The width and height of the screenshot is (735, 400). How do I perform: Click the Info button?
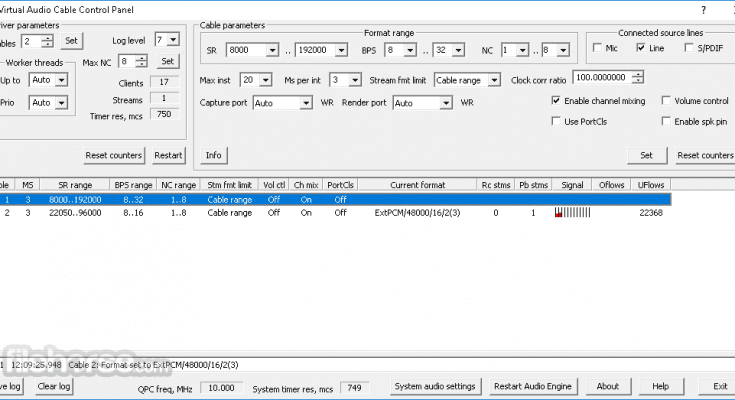point(214,155)
